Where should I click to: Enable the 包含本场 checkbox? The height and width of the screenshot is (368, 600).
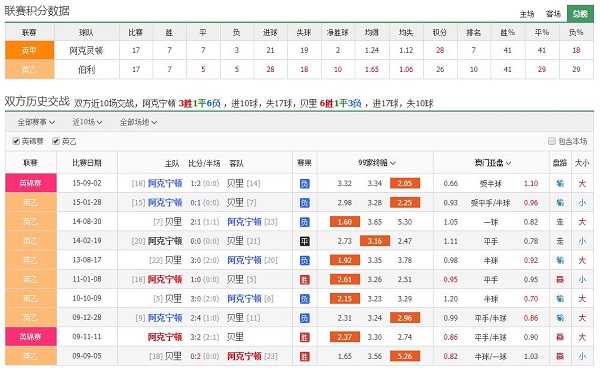pos(552,142)
